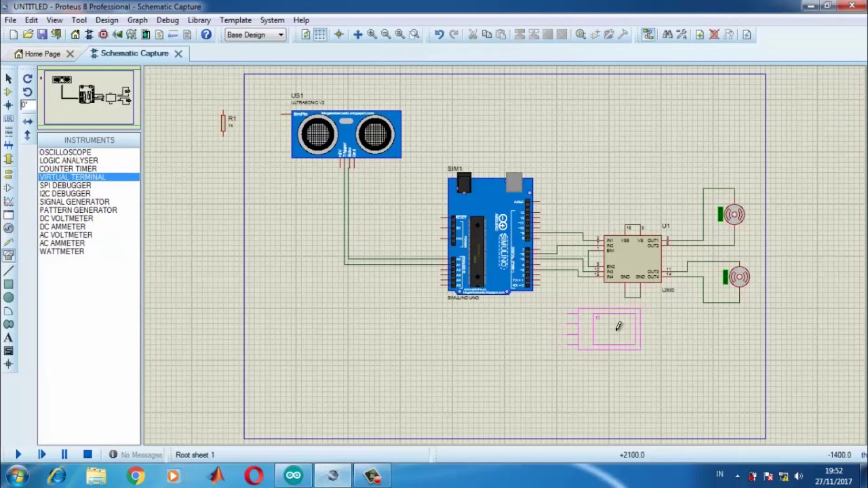The image size is (868, 488).
Task: Open the Help question mark icon
Action: click(206, 35)
